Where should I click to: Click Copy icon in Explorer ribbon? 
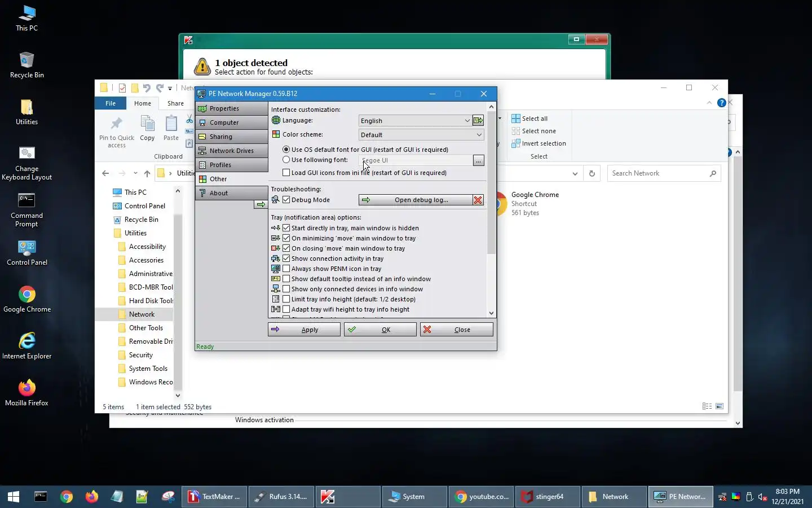(x=147, y=128)
